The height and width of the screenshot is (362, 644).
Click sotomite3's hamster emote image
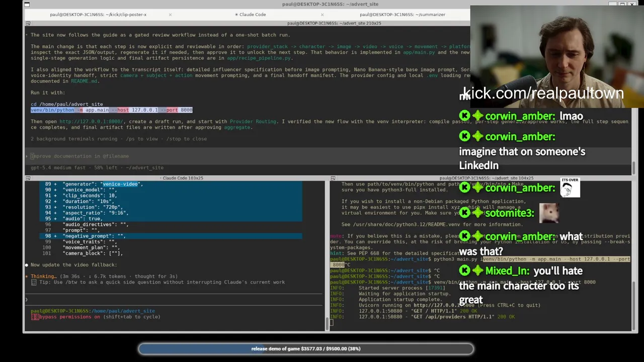[549, 213]
